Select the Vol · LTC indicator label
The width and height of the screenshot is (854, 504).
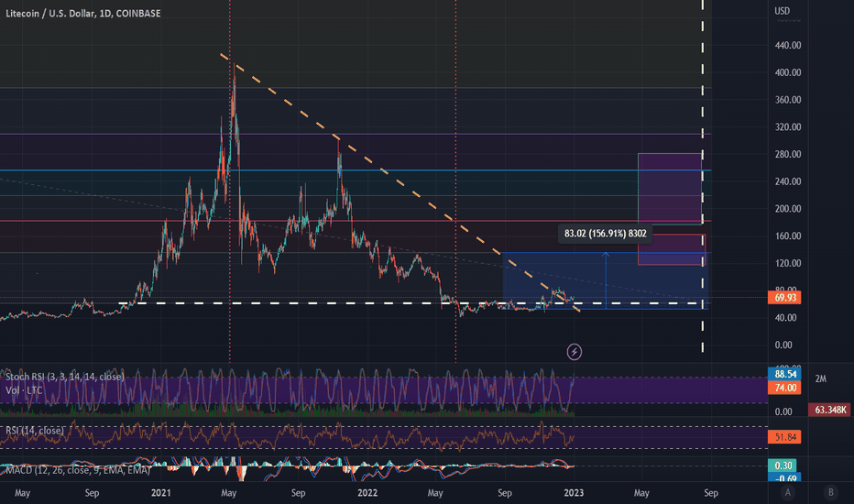click(x=24, y=390)
